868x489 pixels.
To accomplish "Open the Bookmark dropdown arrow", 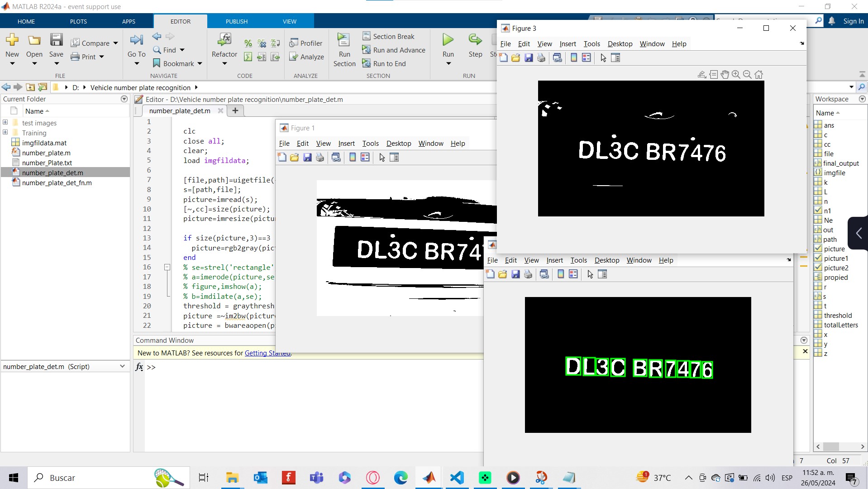I will pyautogui.click(x=200, y=64).
